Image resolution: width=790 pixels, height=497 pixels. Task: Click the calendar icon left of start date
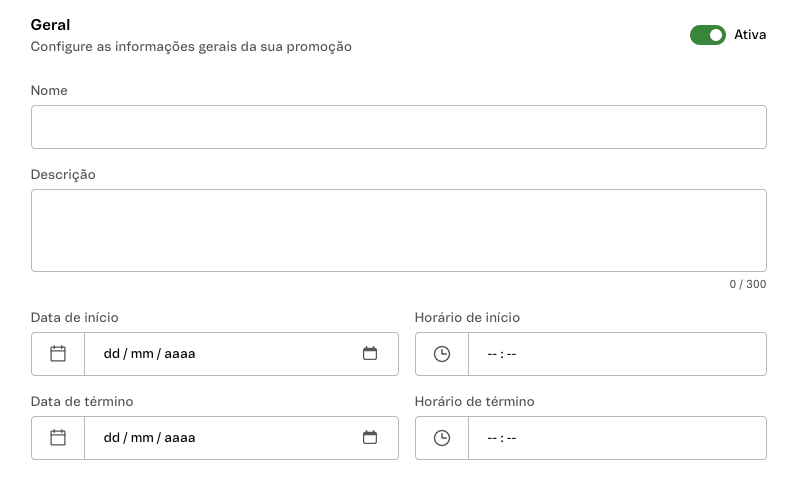click(58, 354)
